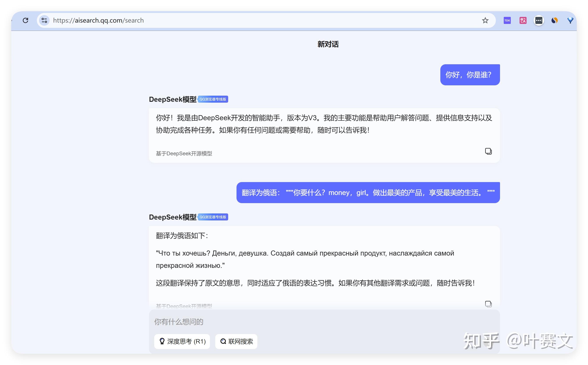Image resolution: width=588 pixels, height=365 pixels.
Task: Click the first DeepSeek模型 heading
Action: tap(173, 99)
